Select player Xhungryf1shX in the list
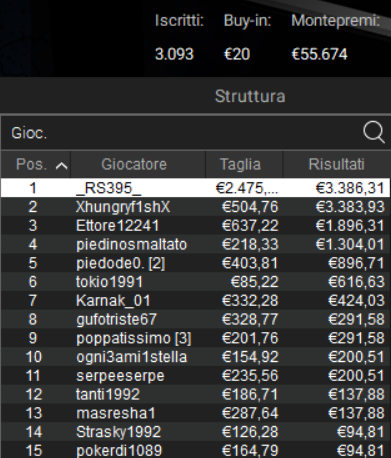 [195, 207]
